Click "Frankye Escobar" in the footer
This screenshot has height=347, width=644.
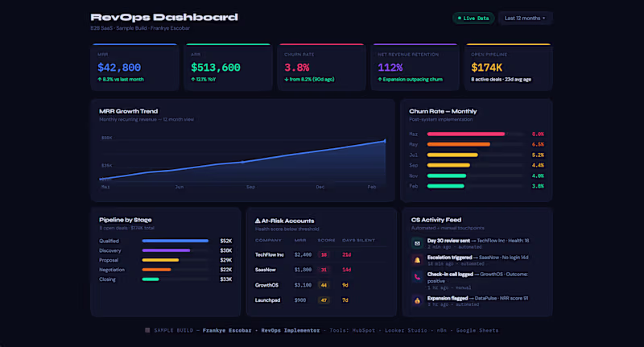click(x=227, y=330)
